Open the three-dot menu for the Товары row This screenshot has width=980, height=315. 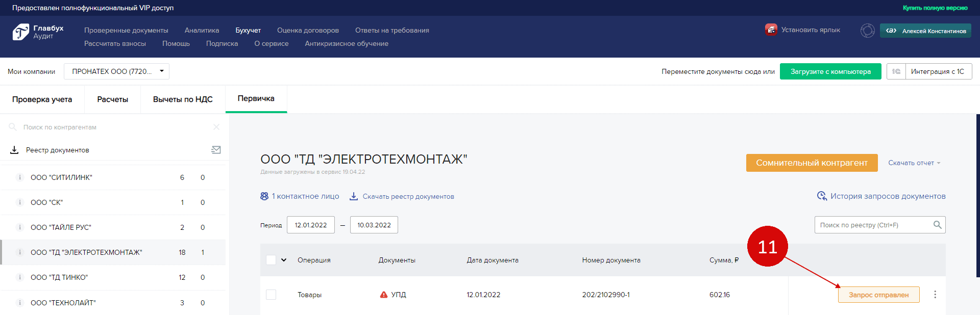(935, 295)
